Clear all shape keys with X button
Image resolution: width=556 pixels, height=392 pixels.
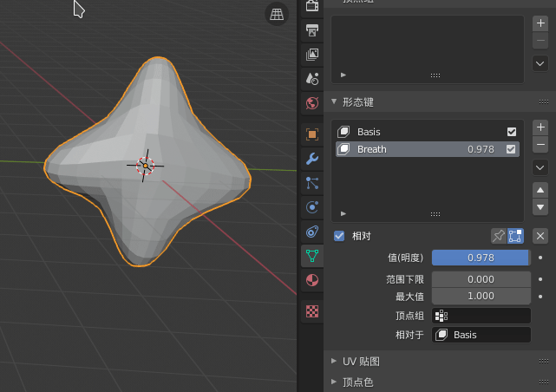point(540,236)
